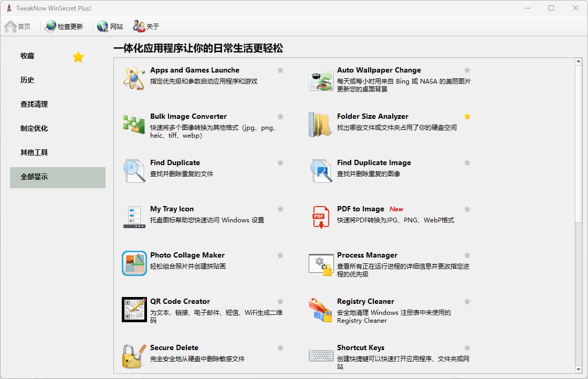588x379 pixels.
Task: Toggle Photo Collage Maker favorite star
Action: [x=280, y=255]
